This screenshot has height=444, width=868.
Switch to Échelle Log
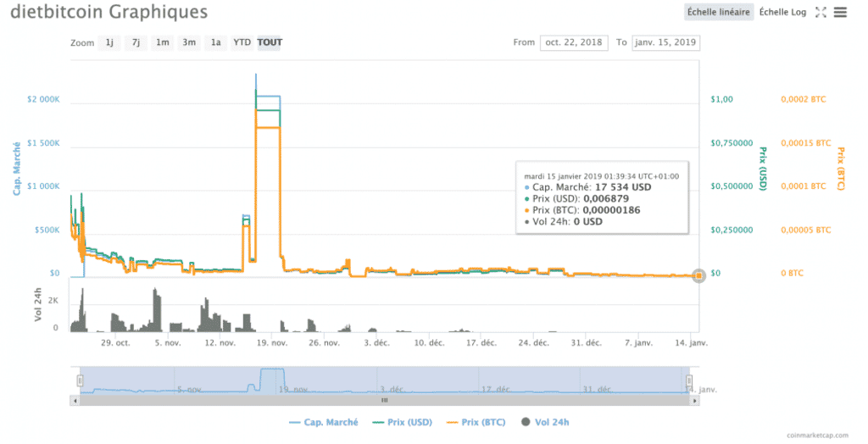click(782, 12)
